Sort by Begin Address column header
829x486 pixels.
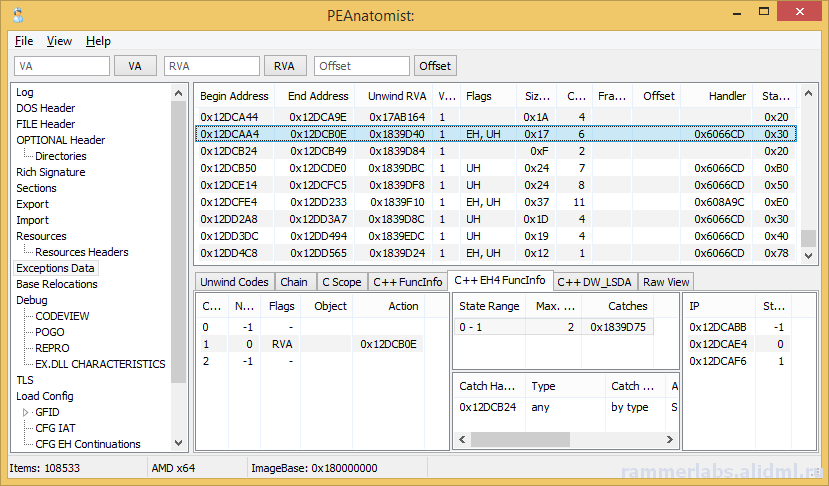tap(234, 96)
